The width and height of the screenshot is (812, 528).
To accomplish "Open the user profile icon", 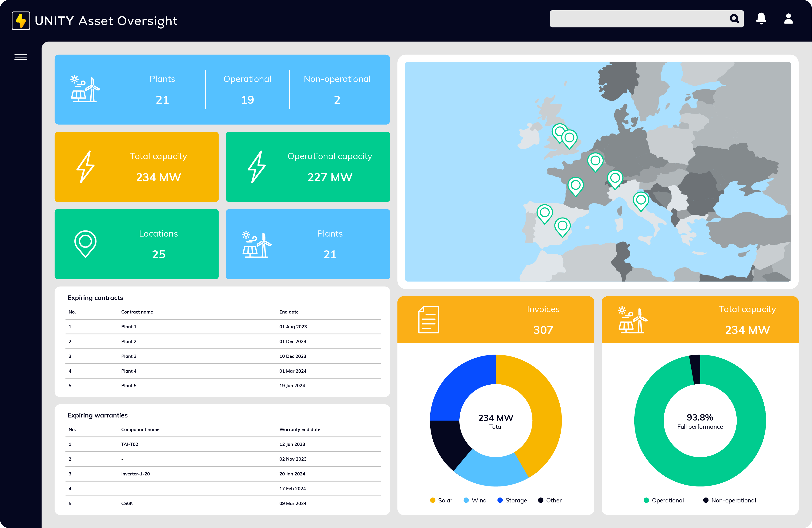I will point(788,18).
